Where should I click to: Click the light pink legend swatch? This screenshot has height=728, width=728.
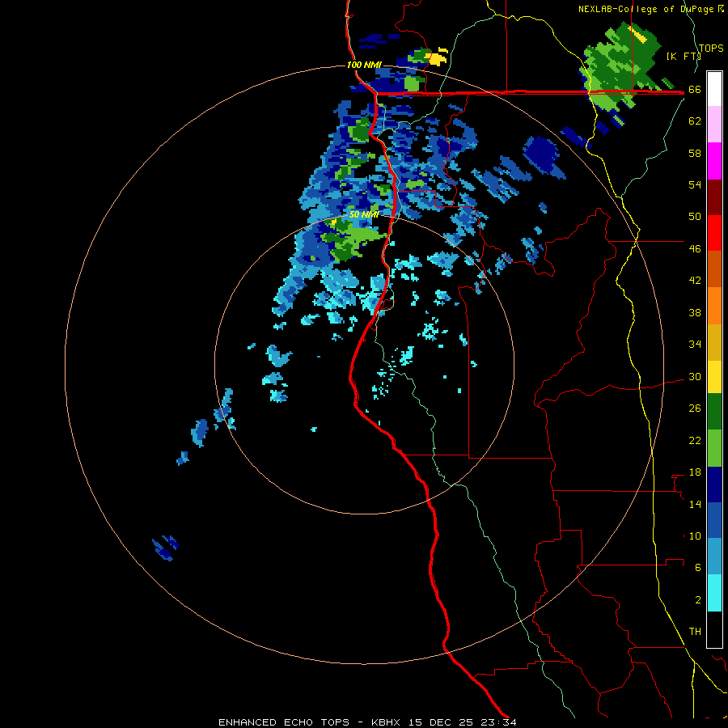click(x=714, y=124)
